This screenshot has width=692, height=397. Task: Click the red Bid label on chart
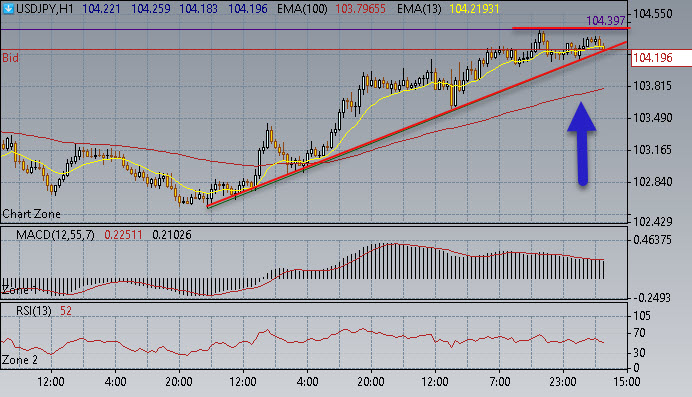pos(10,58)
